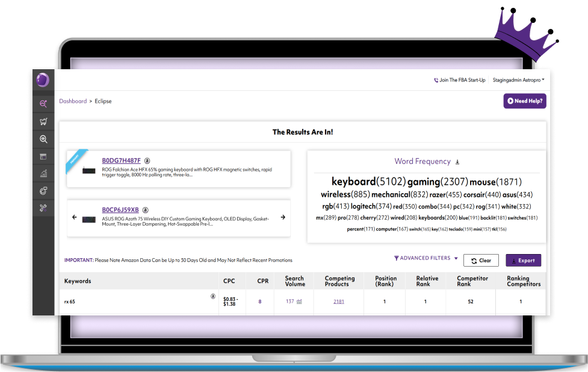
Task: Open the Stagingadmin Astropro account menu
Action: (x=518, y=80)
